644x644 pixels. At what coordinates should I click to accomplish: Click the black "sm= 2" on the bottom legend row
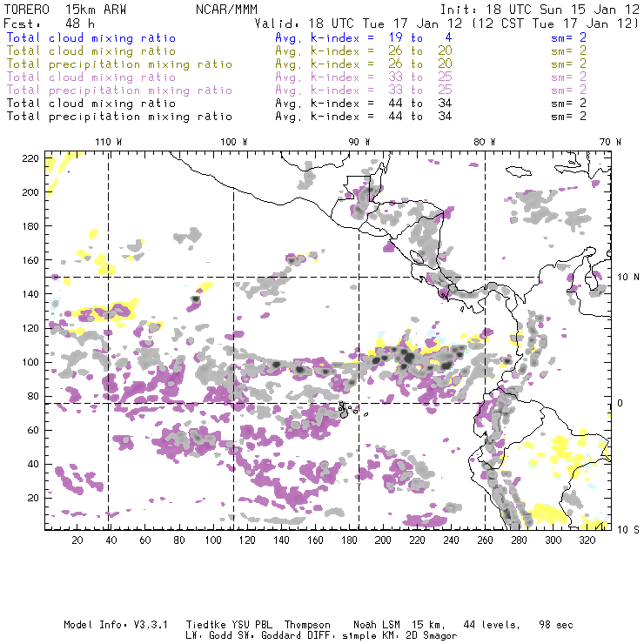[568, 117]
